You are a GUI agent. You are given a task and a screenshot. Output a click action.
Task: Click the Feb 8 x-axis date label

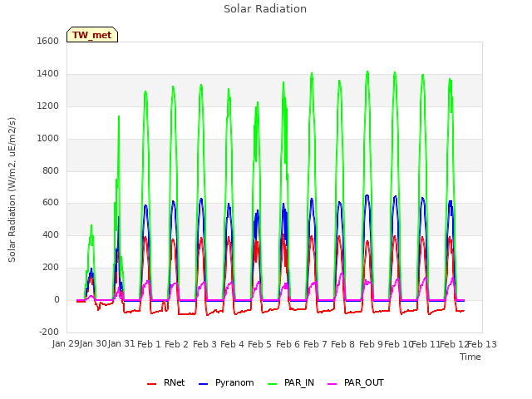point(342,344)
